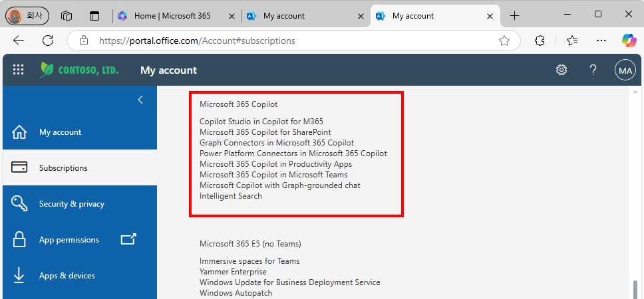The height and width of the screenshot is (299, 644).
Task: Click the vertical scrollbar thumb
Action: pos(636,290)
